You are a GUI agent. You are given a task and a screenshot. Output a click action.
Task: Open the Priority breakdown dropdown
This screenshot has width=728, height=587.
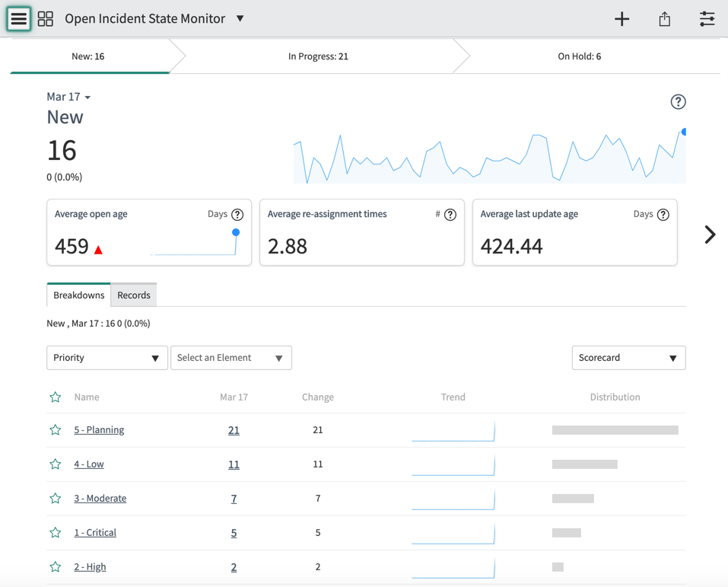pos(106,358)
